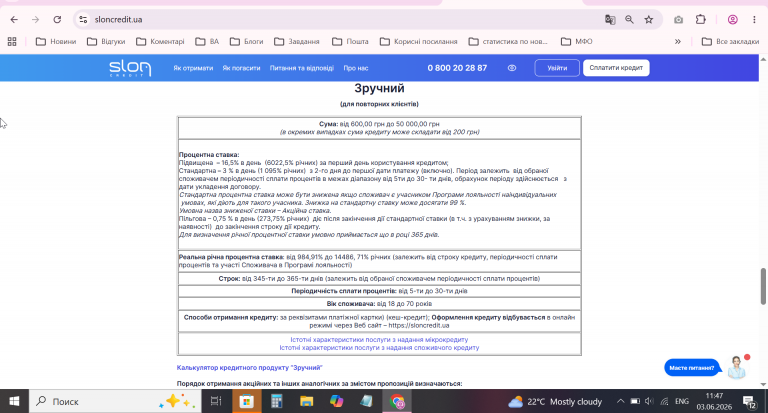Switch the ENG input language indicator
This screenshot has height=413, width=768.
click(682, 401)
